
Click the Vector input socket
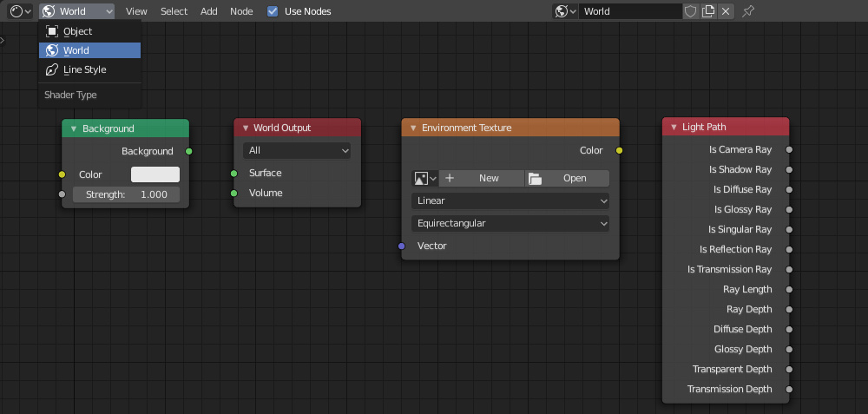(x=402, y=246)
